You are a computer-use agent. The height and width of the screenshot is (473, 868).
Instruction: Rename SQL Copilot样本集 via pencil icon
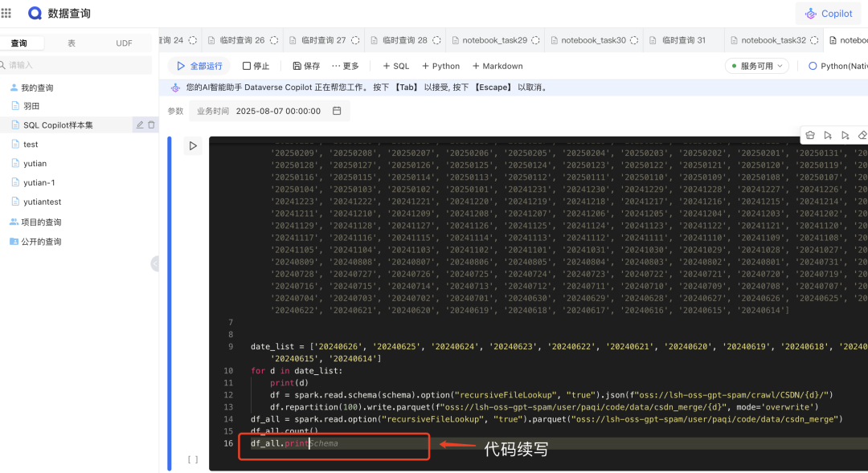pyautogui.click(x=140, y=125)
